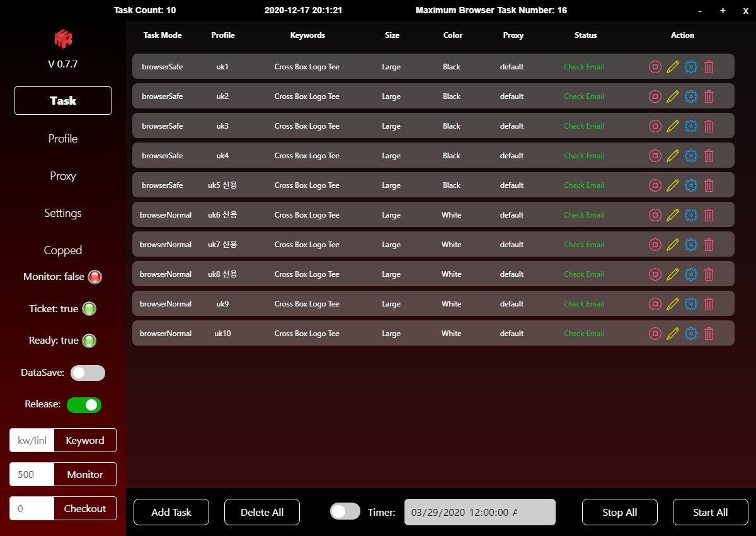Stop the uk5 task
This screenshot has width=756, height=536.
coord(655,185)
